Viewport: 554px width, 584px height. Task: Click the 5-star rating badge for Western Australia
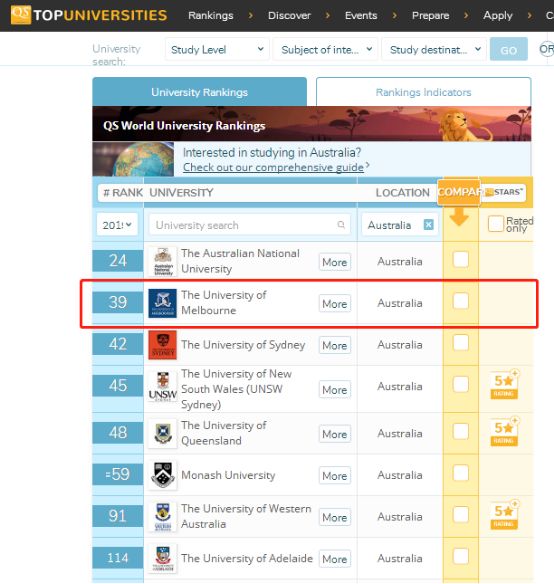pos(504,515)
